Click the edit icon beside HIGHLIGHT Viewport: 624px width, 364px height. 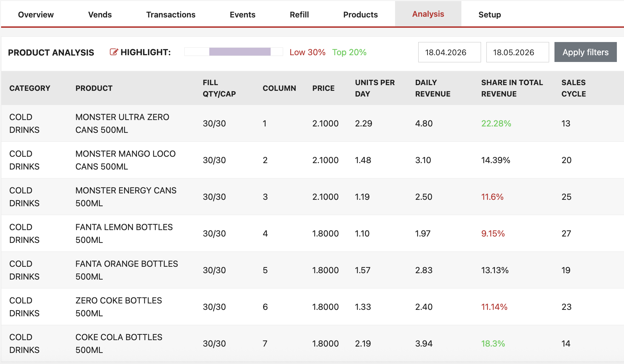[x=114, y=52]
